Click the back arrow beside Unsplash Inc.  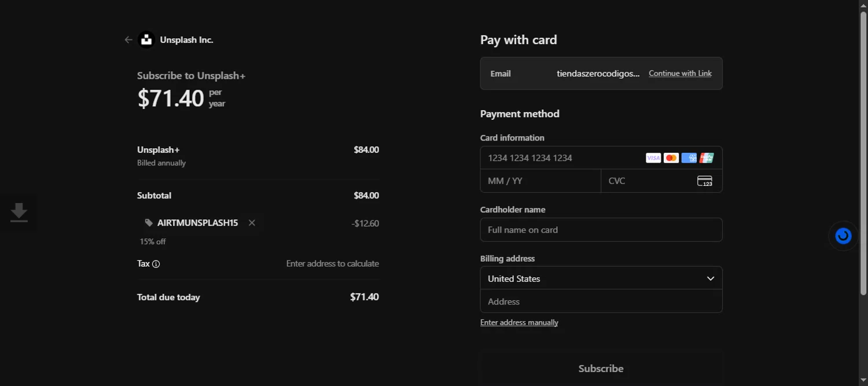(128, 40)
